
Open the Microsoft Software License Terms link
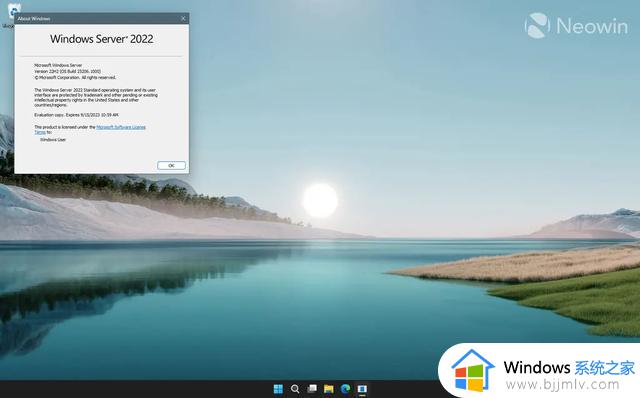[121, 127]
